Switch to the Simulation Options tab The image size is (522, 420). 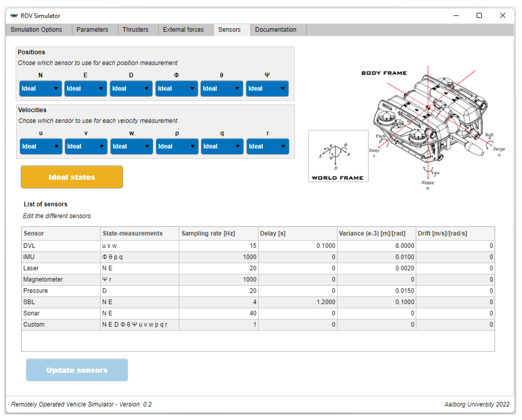point(36,30)
